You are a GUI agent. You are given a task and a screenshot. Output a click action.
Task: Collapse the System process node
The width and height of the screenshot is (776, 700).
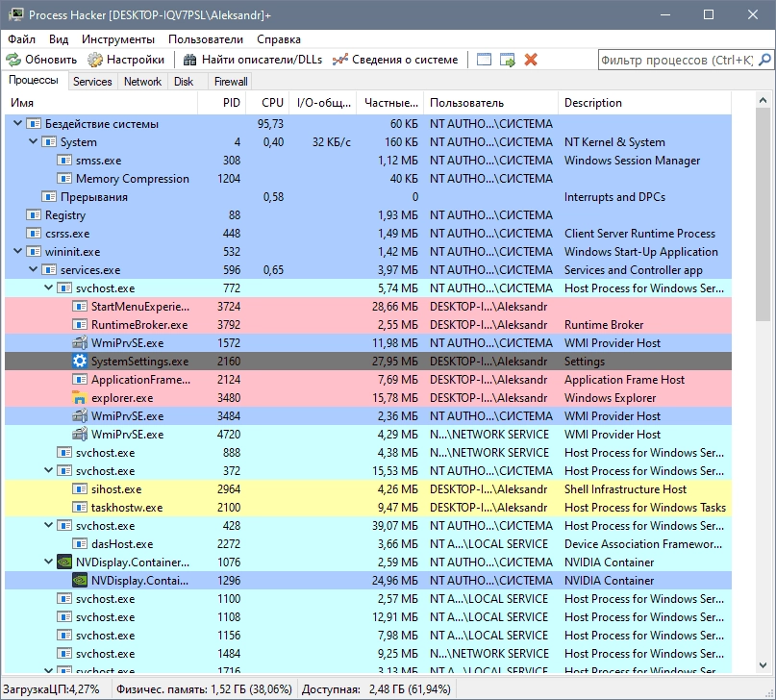pos(33,141)
